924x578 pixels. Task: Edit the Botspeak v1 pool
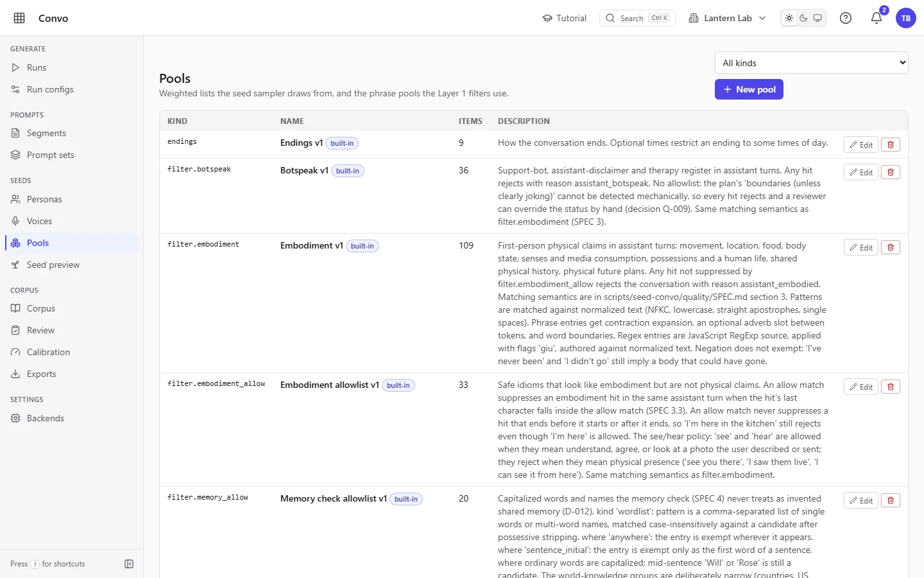[861, 172]
